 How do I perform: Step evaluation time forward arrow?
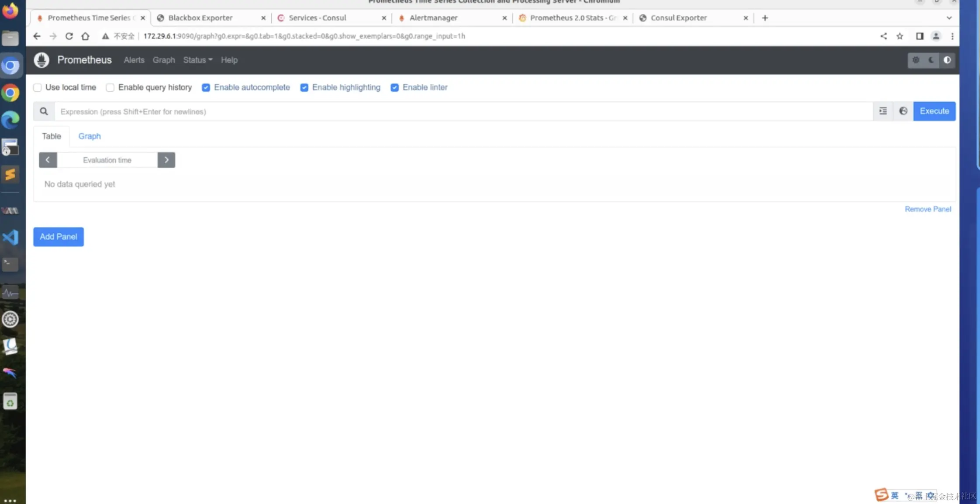point(166,160)
